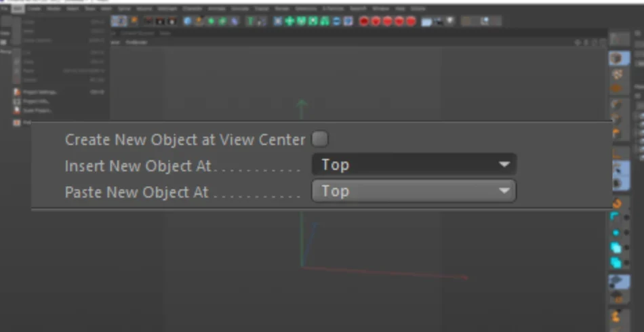Viewport: 644px width, 332px height.
Task: Open the highlighted Edit menu in menu bar
Action: 18,8
